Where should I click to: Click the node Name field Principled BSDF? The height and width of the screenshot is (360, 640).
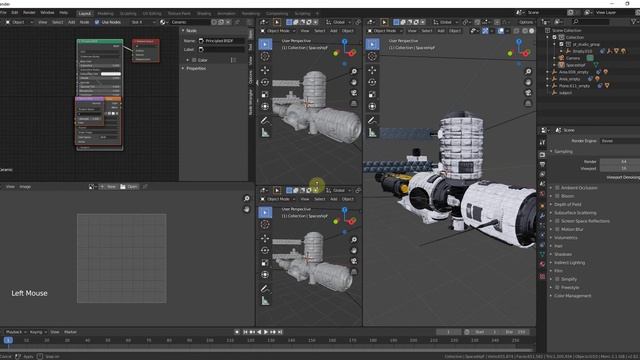(x=221, y=41)
